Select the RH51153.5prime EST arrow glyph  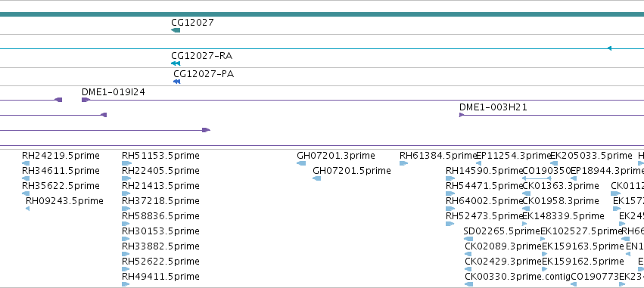[x=126, y=163]
